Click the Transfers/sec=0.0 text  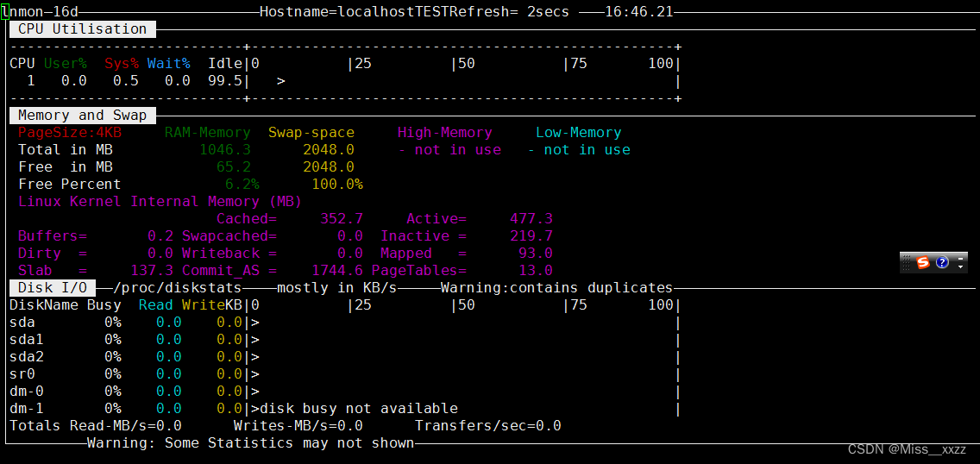point(488,426)
